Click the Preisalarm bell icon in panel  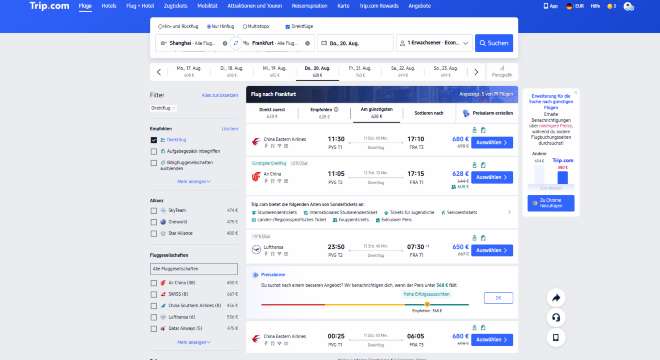point(255,275)
